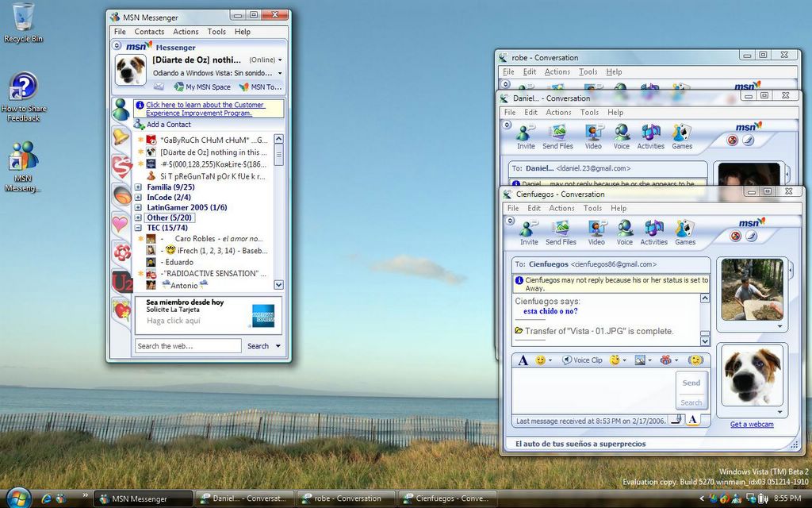Click Invite icon in Daniel conversation

pos(526,137)
